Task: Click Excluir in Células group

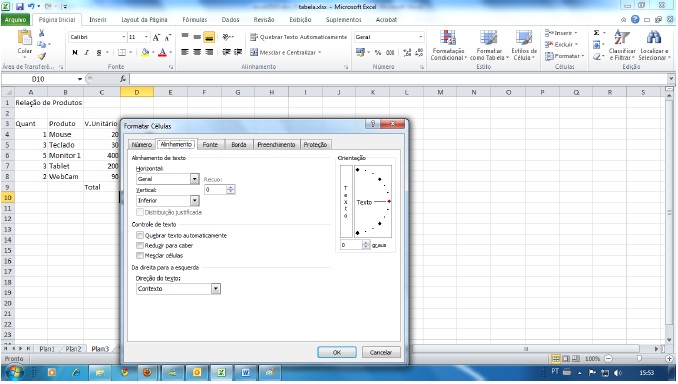Action: tap(562, 44)
